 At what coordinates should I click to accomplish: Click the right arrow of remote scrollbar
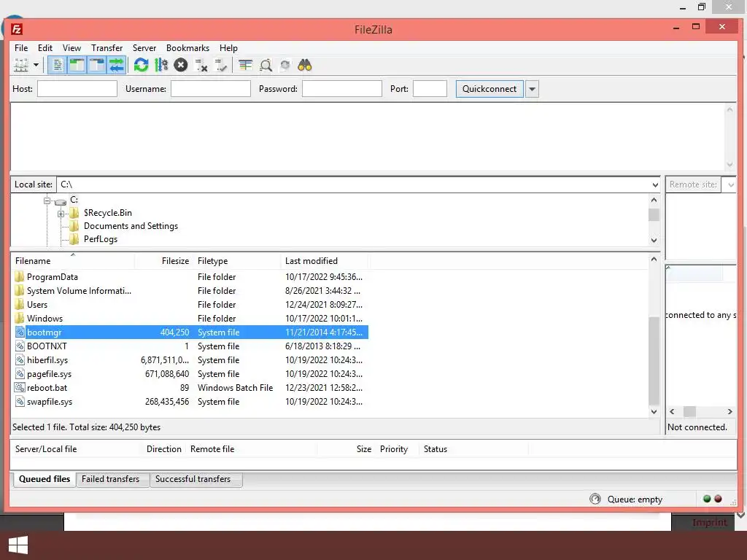click(x=729, y=412)
